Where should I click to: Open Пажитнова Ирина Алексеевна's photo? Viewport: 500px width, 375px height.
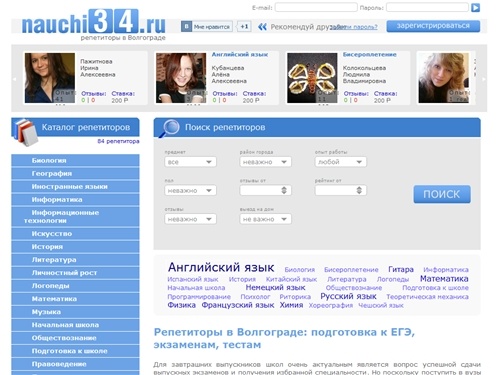coord(50,78)
